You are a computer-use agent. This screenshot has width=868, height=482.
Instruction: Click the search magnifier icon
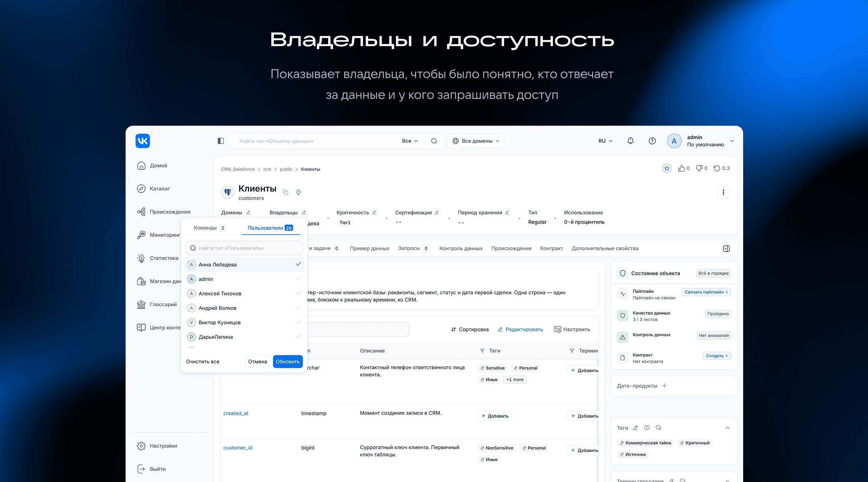click(434, 141)
